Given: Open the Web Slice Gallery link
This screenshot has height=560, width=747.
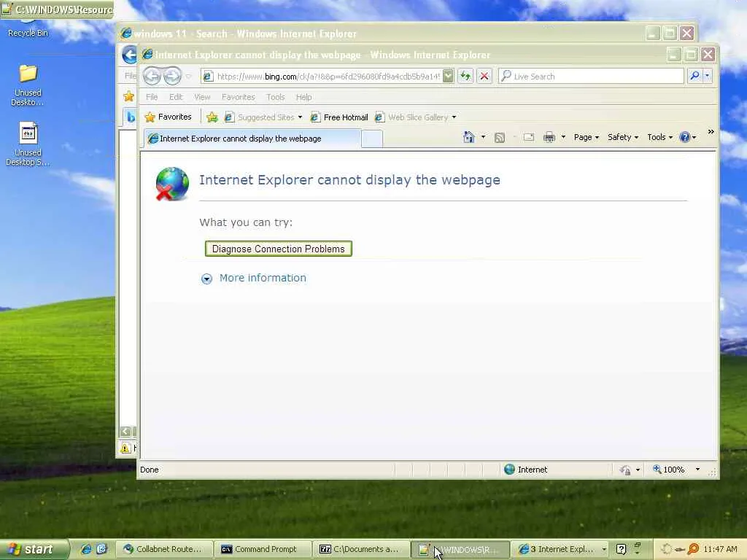Looking at the screenshot, I should [412, 117].
